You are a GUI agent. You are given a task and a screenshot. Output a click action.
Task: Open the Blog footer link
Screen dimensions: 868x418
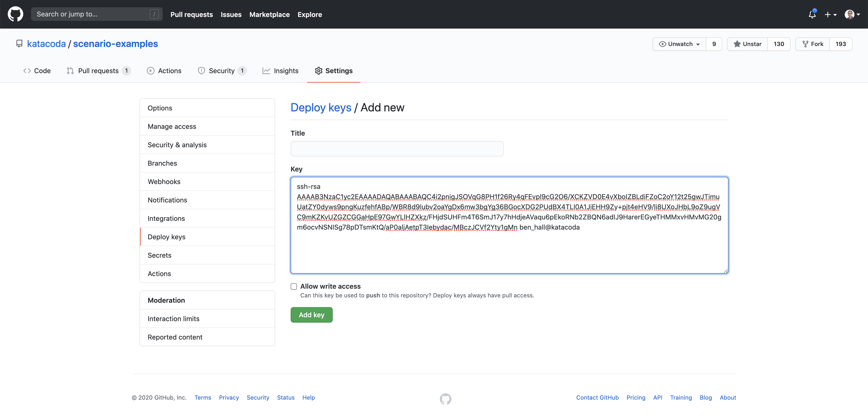click(x=706, y=398)
